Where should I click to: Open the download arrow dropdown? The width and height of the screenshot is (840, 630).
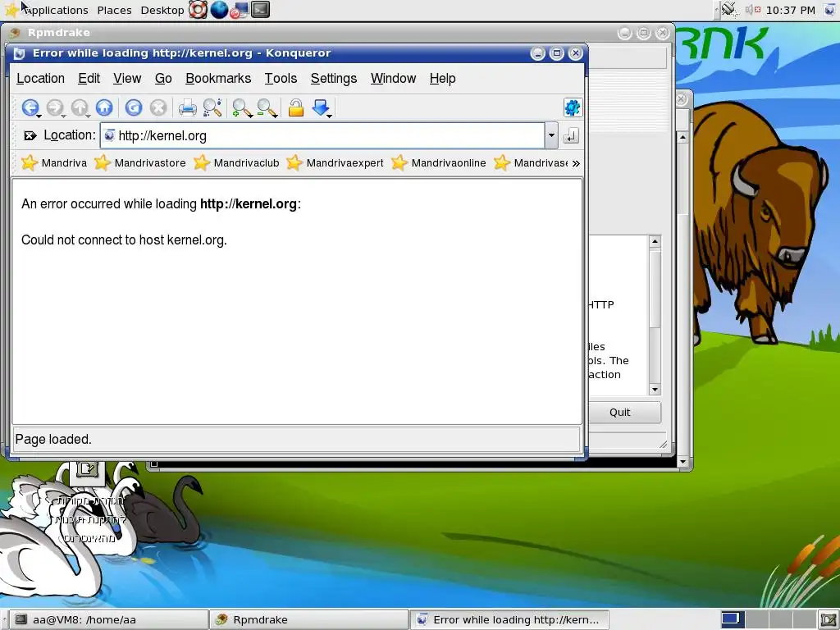point(330,116)
